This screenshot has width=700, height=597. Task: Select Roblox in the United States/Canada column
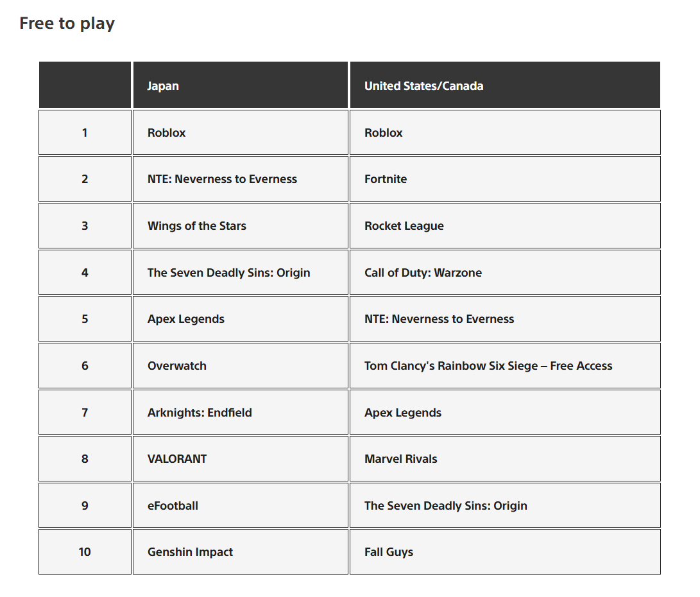[505, 133]
